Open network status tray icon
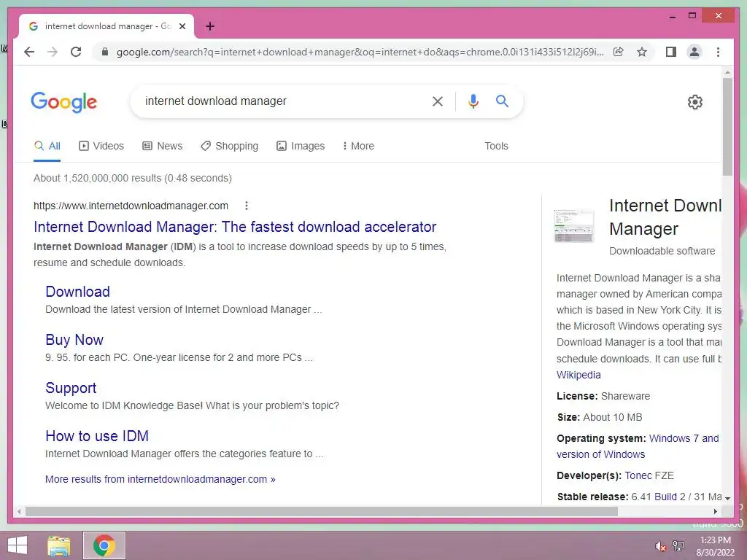 pos(678,546)
